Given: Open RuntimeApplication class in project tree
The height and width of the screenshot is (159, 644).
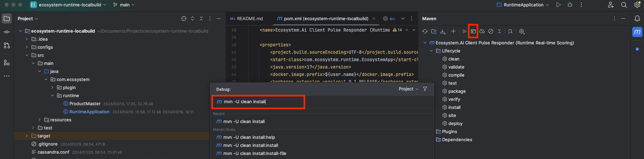Looking at the screenshot, I should (x=89, y=112).
